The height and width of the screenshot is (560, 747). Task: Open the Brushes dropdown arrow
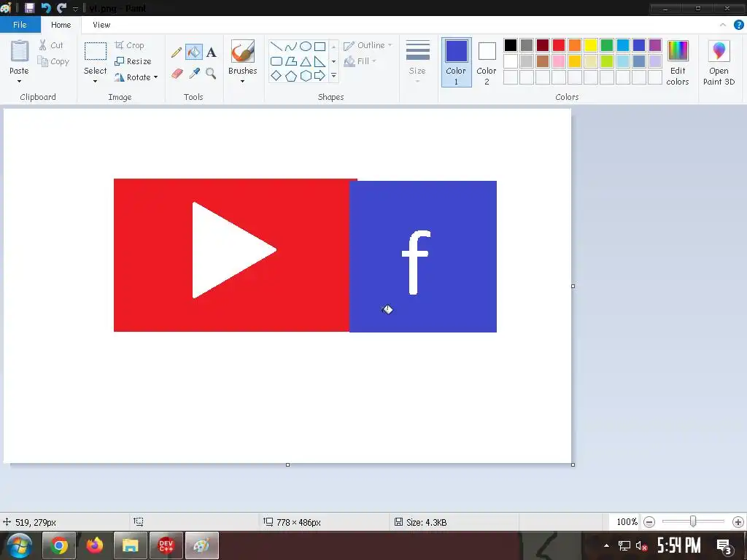(242, 82)
